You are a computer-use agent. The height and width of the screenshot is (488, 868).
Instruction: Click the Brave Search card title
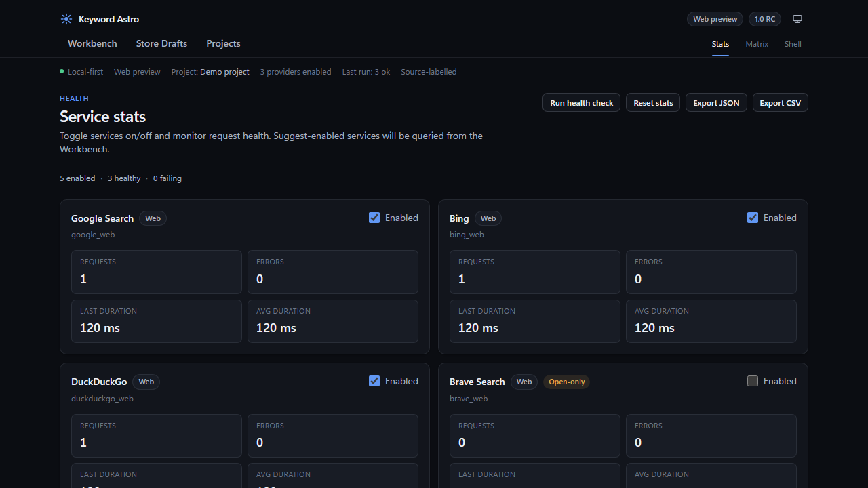(477, 382)
